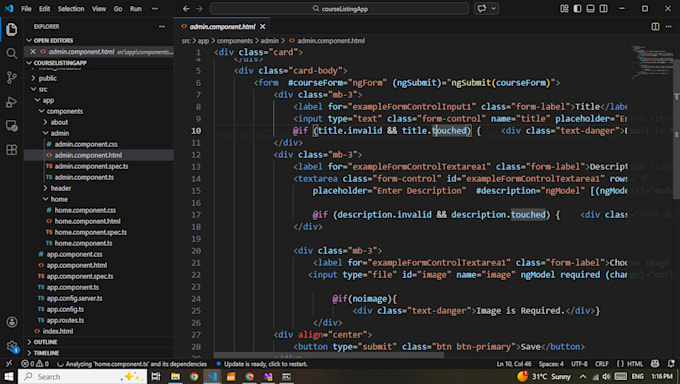Open the Search view in activity bar
680x384 pixels.
coord(12,53)
